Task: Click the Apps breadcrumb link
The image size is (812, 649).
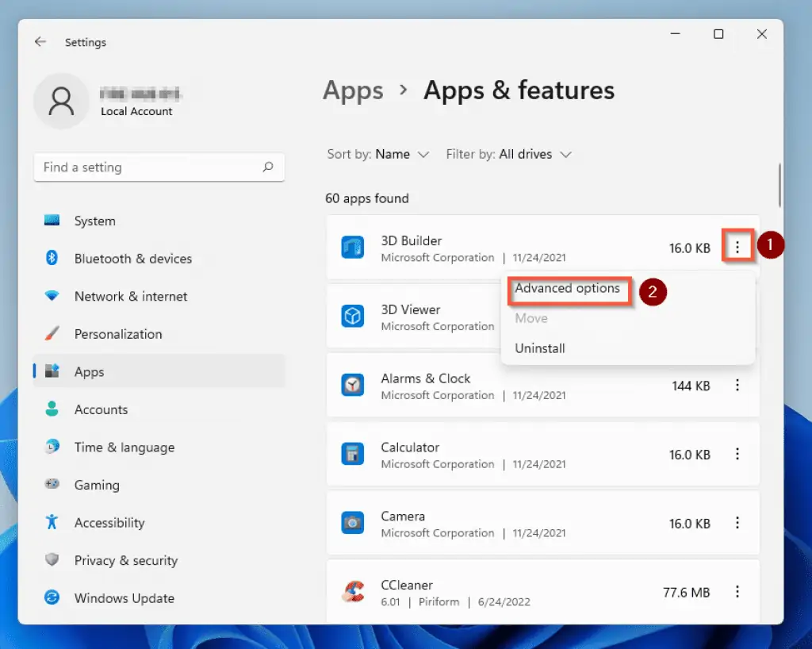Action: click(353, 90)
